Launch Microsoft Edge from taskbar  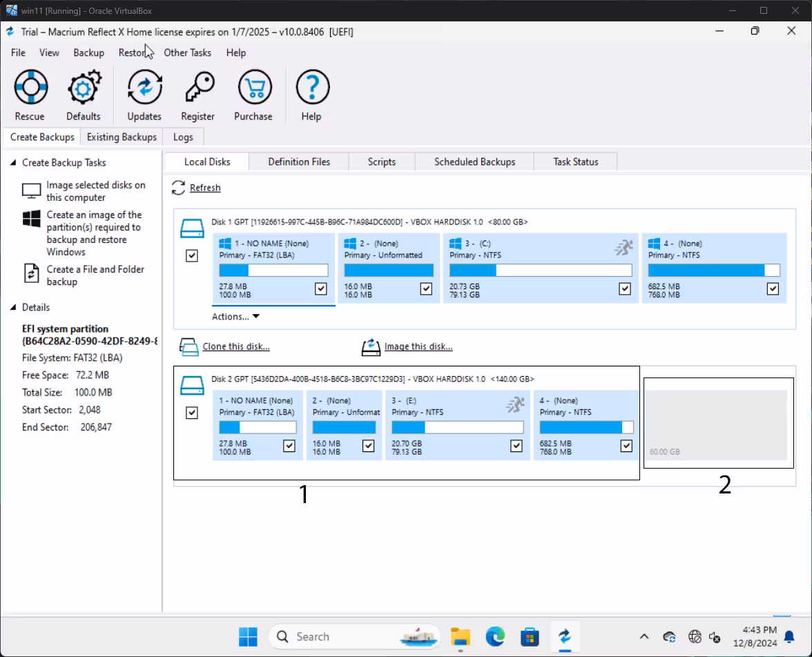click(495, 637)
